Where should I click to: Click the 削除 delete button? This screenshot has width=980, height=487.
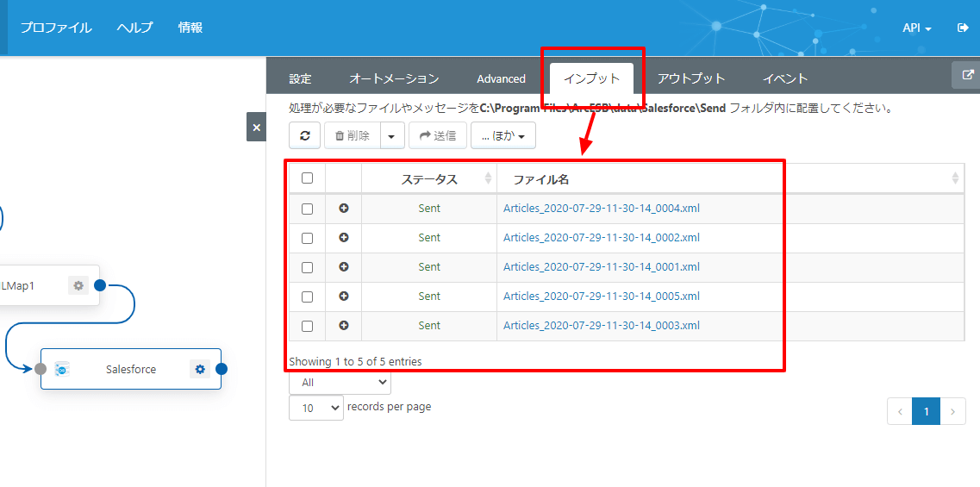click(x=353, y=135)
